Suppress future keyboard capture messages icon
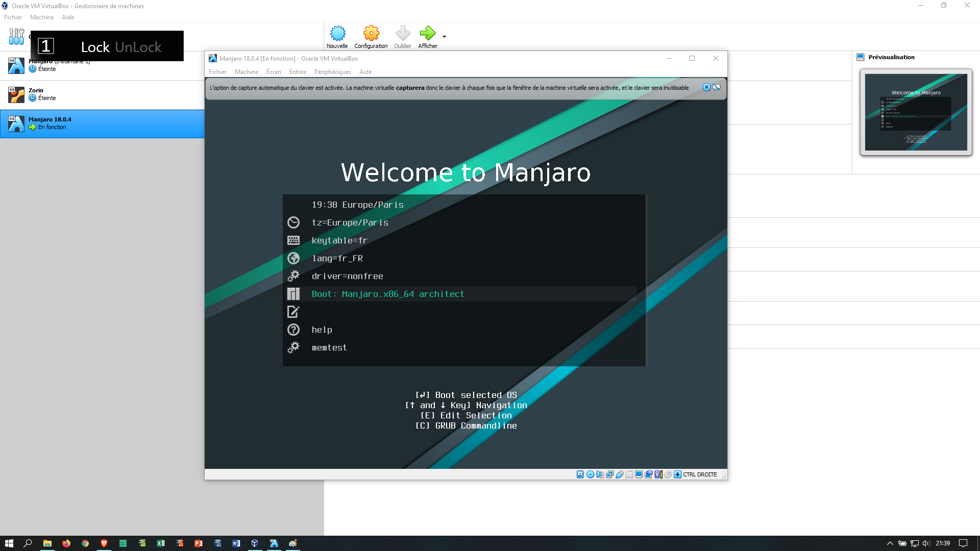 point(717,87)
